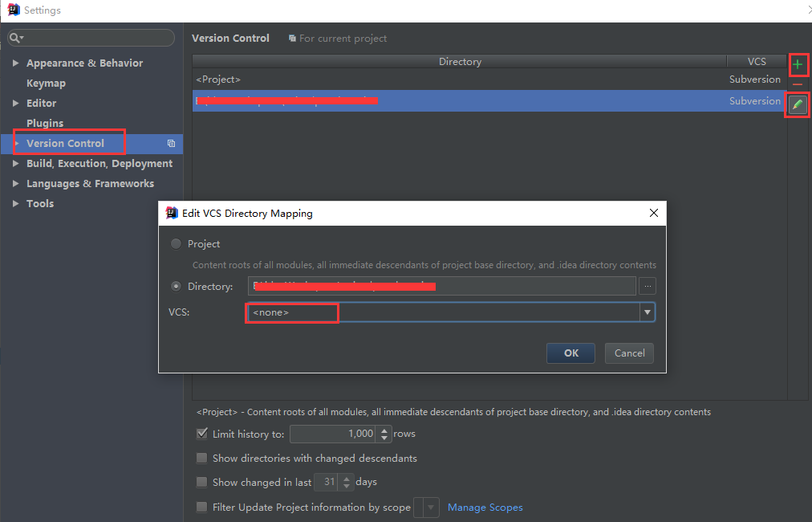812x522 pixels.
Task: Select Version Control in settings tree
Action: (65, 144)
